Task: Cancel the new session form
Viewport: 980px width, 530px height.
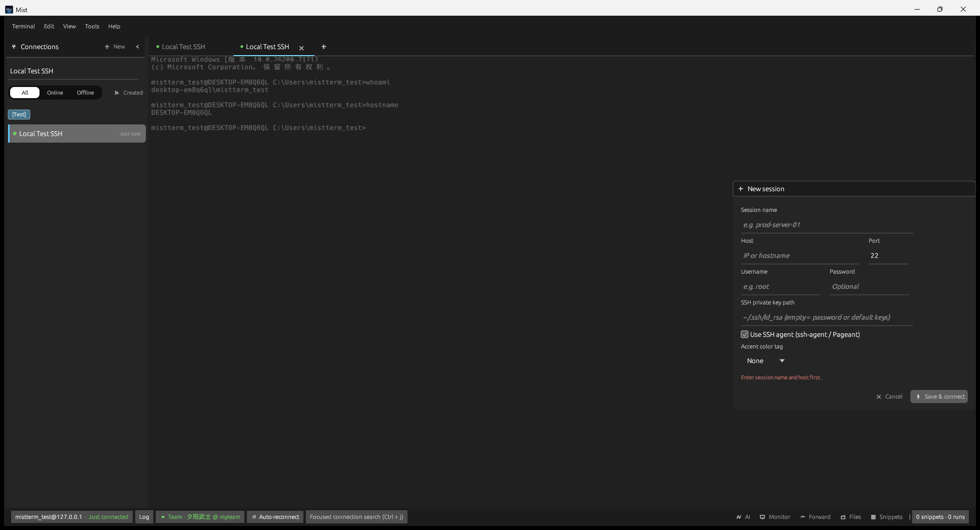Action: pos(889,396)
